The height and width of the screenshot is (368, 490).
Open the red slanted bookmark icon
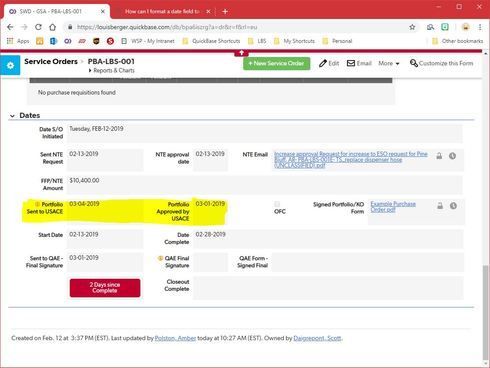[x=82, y=41]
